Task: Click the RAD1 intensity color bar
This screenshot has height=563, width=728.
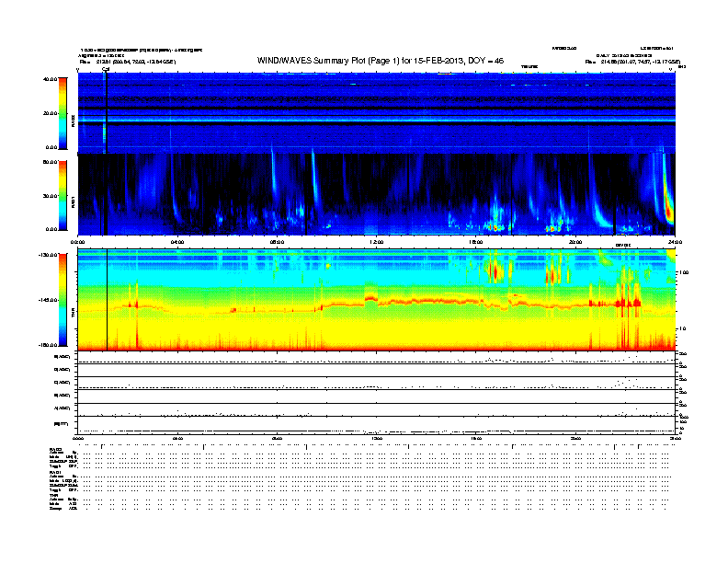Action: click(63, 196)
